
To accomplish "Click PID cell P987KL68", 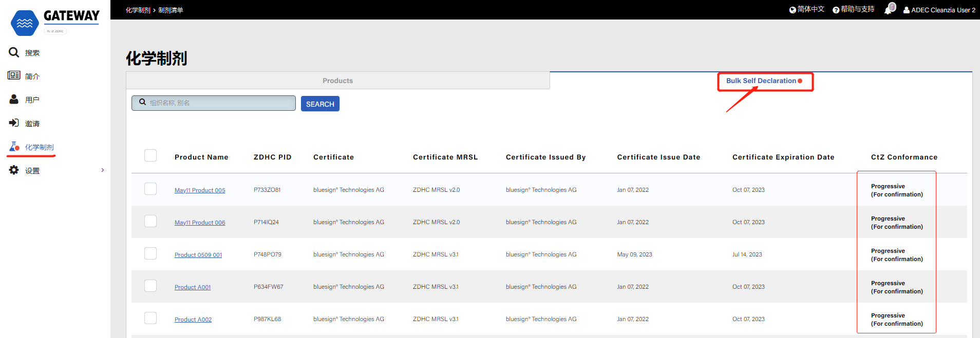I will point(268,319).
